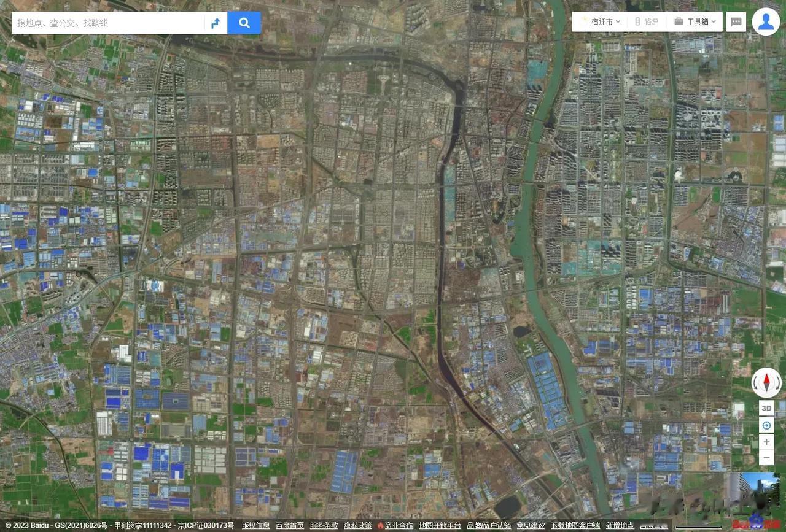Open the message chat bubble icon
This screenshot has width=786, height=532.
coord(736,22)
